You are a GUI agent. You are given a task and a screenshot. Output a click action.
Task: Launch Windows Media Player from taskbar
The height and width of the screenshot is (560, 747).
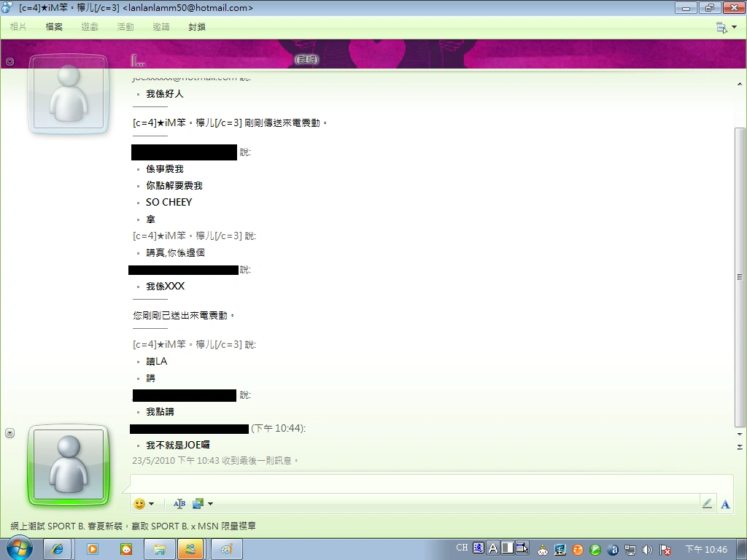tap(93, 549)
